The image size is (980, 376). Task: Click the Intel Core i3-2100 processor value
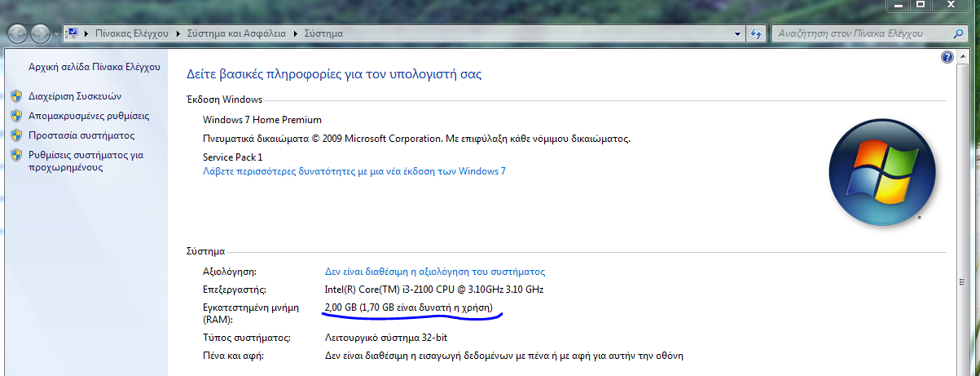click(x=433, y=290)
